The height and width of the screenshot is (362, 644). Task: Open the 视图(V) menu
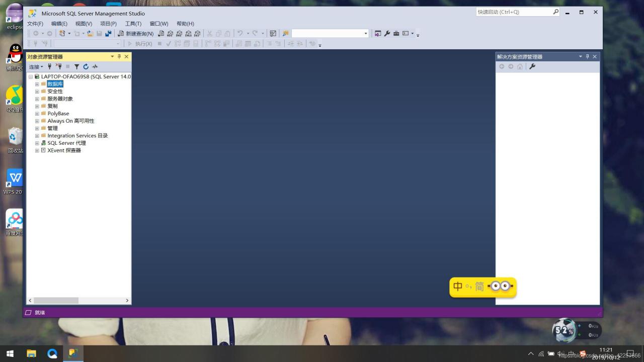pos(84,24)
